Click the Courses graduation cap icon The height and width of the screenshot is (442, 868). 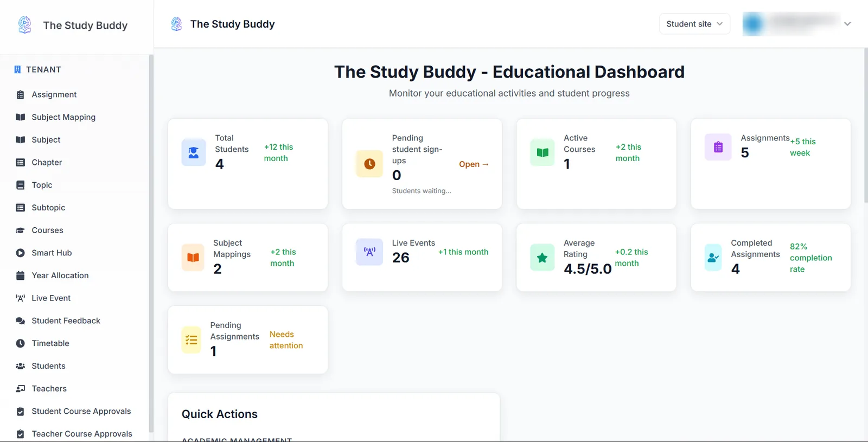click(20, 230)
